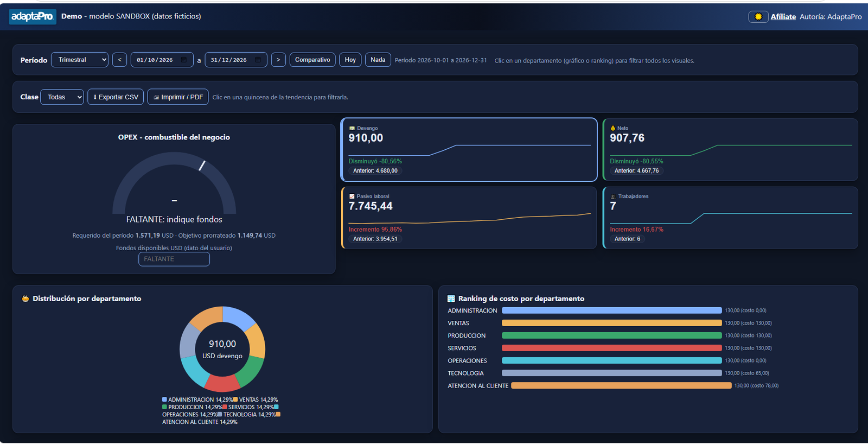This screenshot has width=868, height=444.
Task: Open the calendar picker on the 01/10/2026 start date
Action: point(184,60)
